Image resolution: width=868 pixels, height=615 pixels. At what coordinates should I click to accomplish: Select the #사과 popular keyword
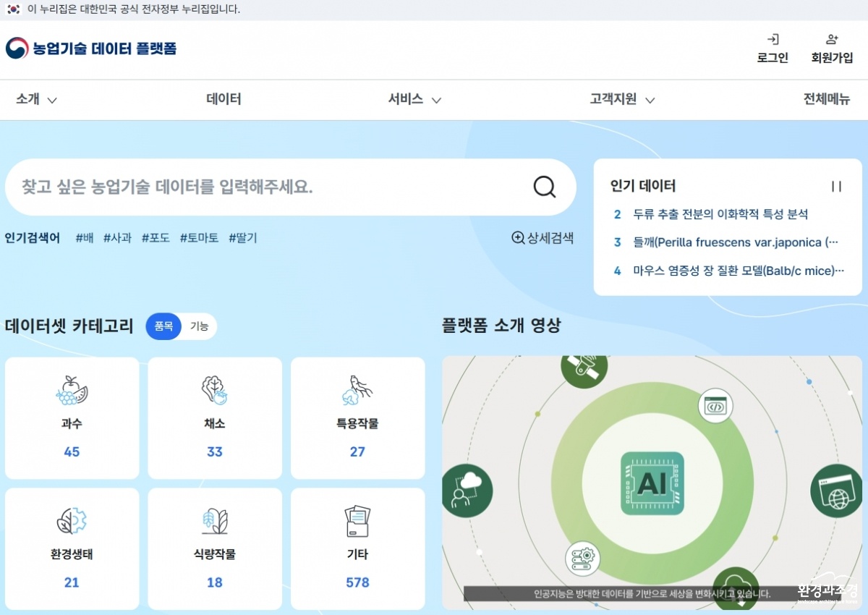(x=117, y=237)
